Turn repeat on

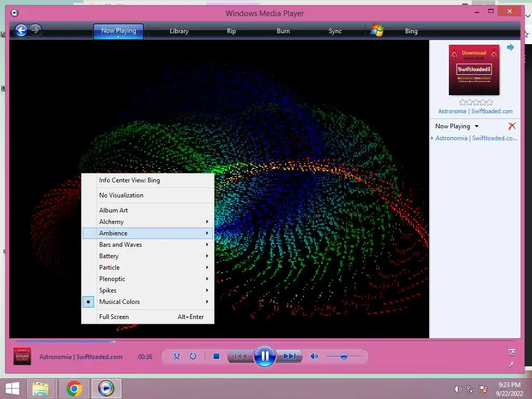tap(193, 356)
